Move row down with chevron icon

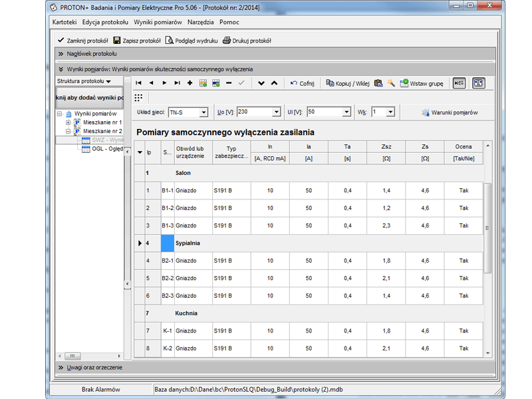261,83
